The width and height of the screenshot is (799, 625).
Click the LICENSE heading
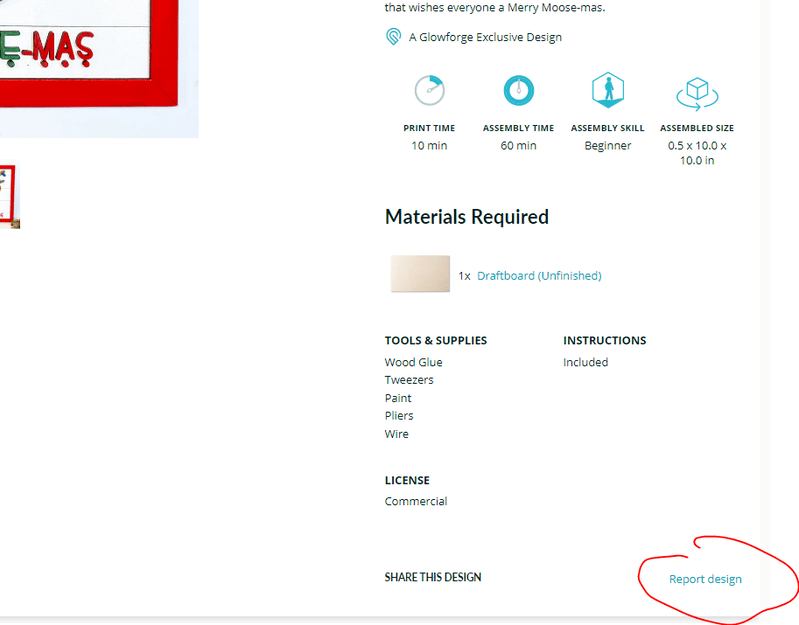point(407,480)
